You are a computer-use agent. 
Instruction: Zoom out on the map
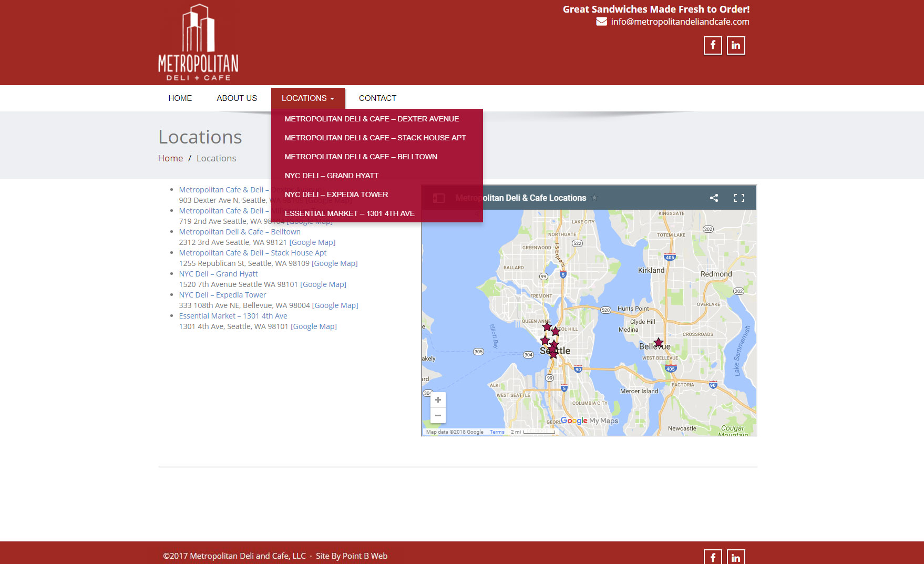pyautogui.click(x=438, y=415)
